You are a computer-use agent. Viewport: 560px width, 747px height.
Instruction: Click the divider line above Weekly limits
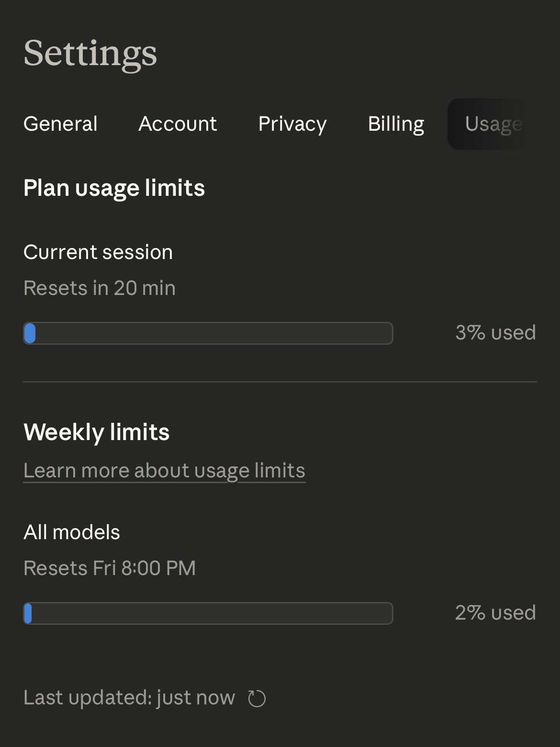pos(280,382)
